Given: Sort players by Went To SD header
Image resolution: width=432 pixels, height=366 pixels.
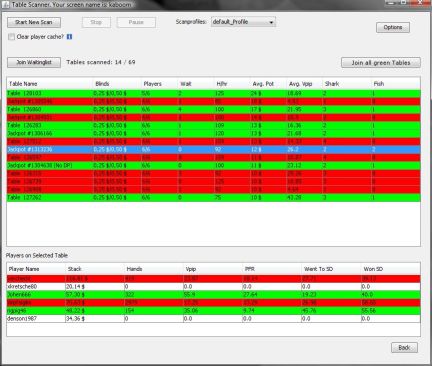Looking at the screenshot, I should [x=331, y=269].
